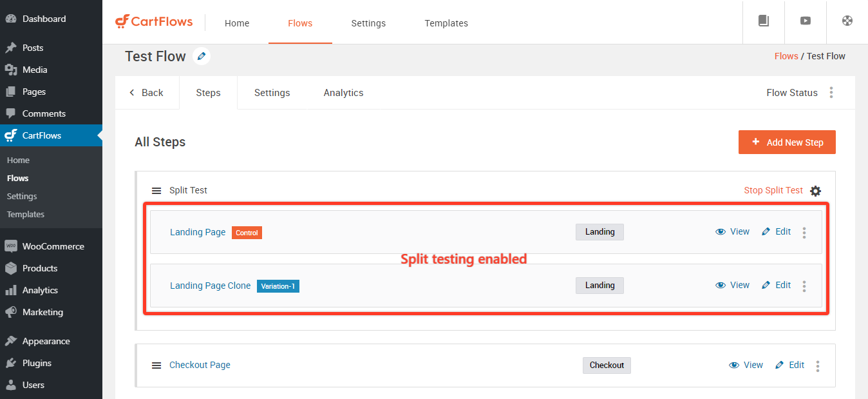Switch to the Analytics tab
Screen dimensions: 868x399
pos(343,92)
